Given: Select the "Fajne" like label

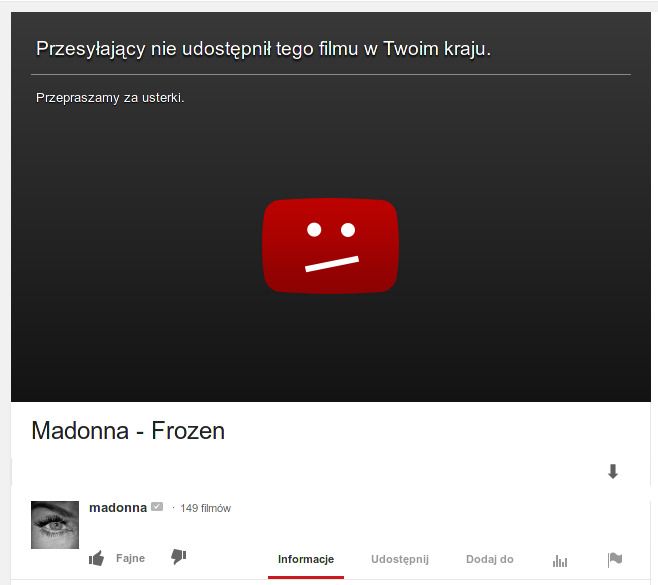Looking at the screenshot, I should (x=131, y=558).
